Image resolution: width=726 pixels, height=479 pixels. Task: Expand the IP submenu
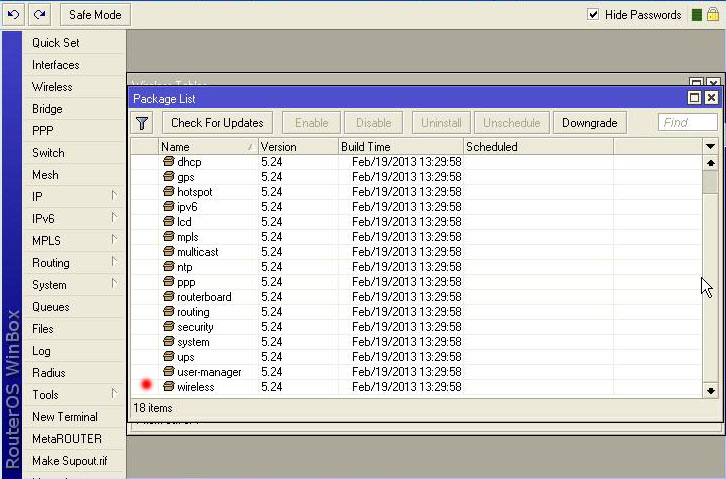coord(114,196)
